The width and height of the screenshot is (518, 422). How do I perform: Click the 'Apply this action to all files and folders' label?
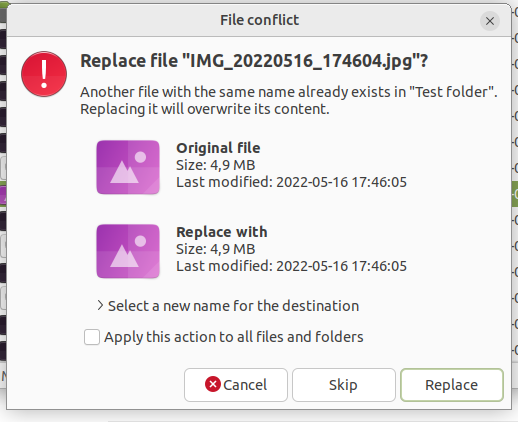(234, 337)
